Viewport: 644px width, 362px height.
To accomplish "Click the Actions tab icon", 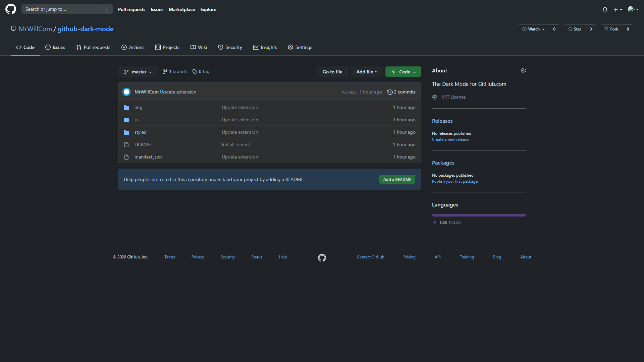I will pyautogui.click(x=124, y=47).
